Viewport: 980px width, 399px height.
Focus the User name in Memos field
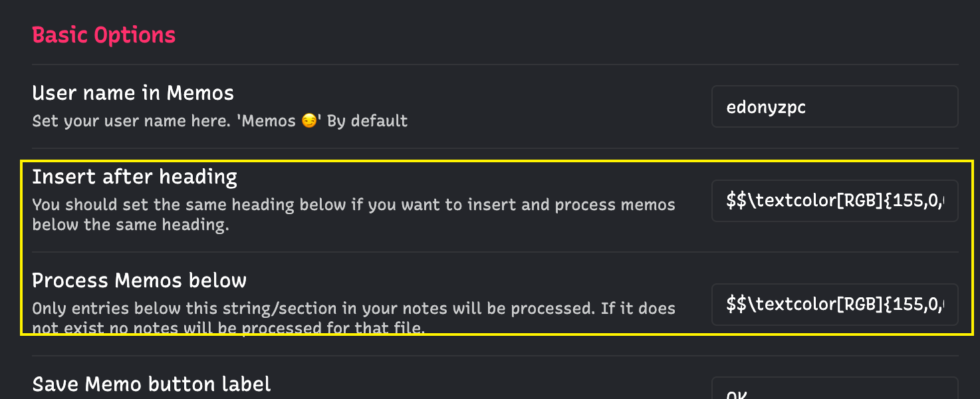834,106
